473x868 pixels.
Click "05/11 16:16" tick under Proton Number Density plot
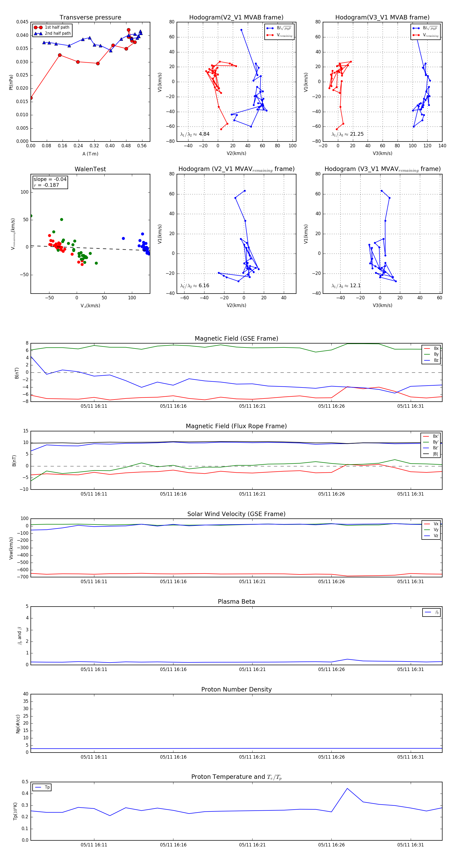[173, 757]
